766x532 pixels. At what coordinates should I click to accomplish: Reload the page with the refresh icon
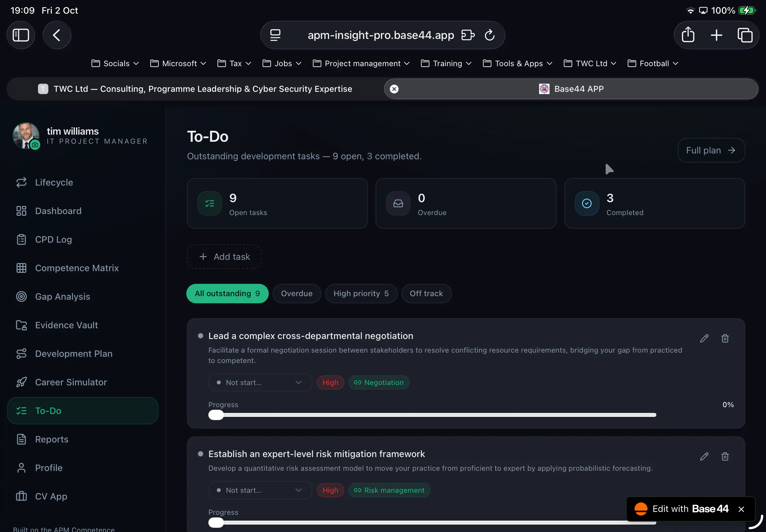pos(489,35)
